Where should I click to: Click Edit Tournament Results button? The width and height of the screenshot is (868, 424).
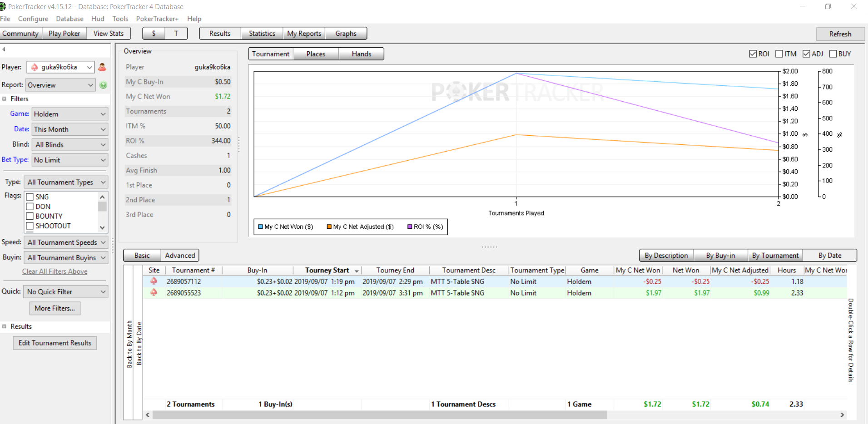tap(55, 343)
